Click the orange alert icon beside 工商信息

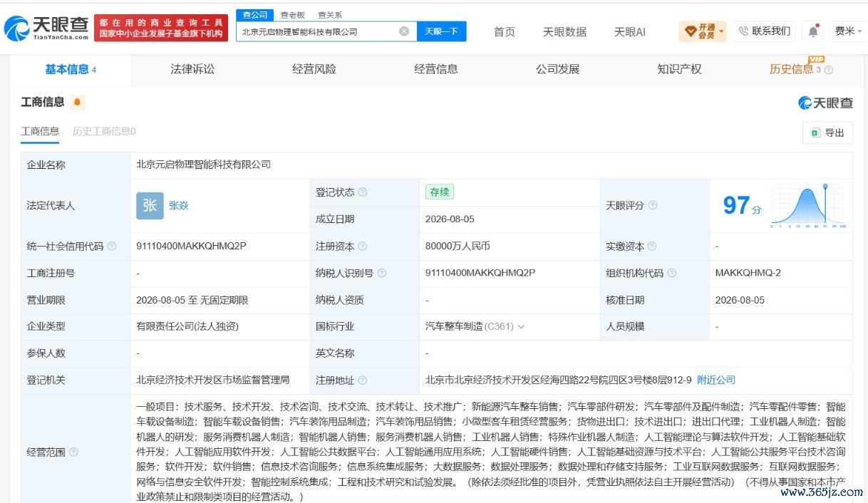point(77,103)
